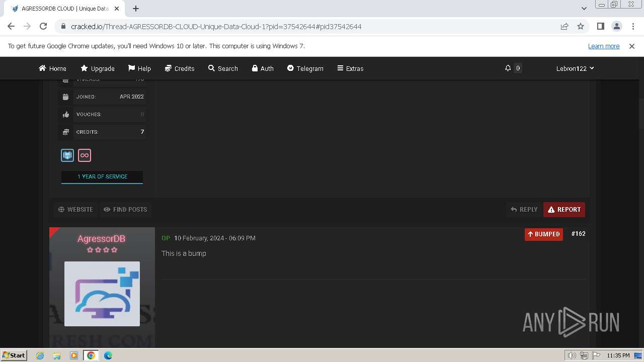Bookmark this page with the star icon
Viewport: 644px width, 362px height.
pos(581,26)
